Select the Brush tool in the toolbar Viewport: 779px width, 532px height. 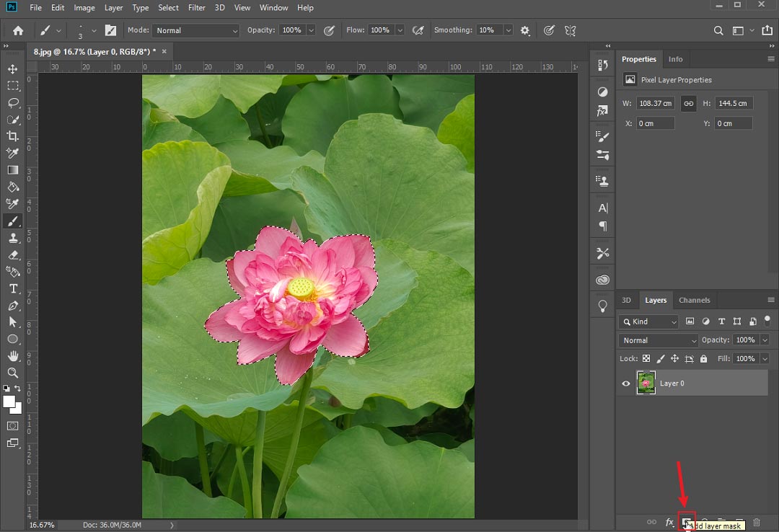13,221
